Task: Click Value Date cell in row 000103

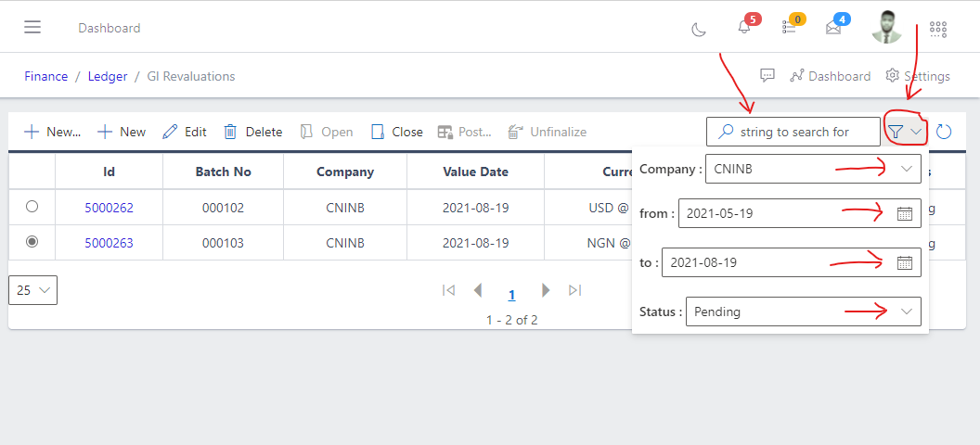Action: tap(476, 243)
